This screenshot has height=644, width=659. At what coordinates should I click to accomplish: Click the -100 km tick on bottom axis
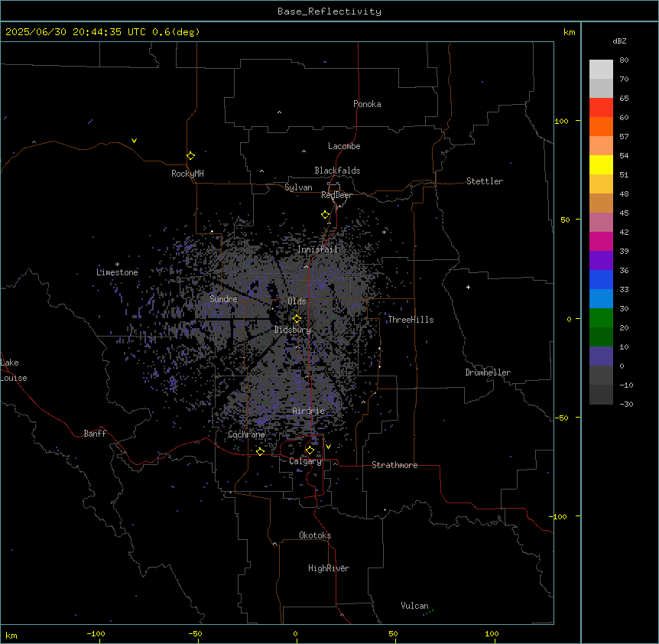click(96, 633)
